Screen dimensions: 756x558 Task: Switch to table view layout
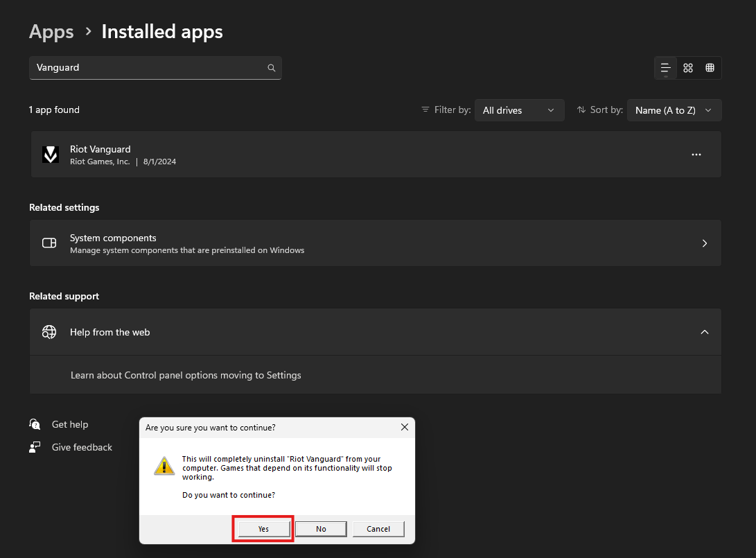click(x=710, y=68)
